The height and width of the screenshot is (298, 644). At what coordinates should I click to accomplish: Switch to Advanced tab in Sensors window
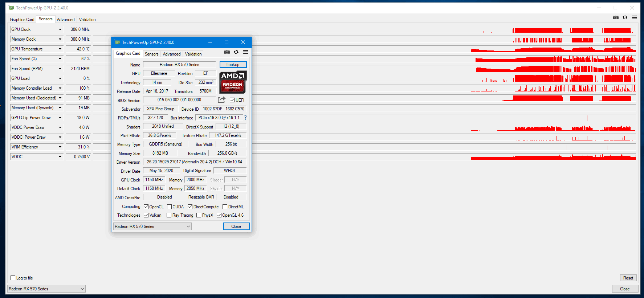click(x=66, y=20)
